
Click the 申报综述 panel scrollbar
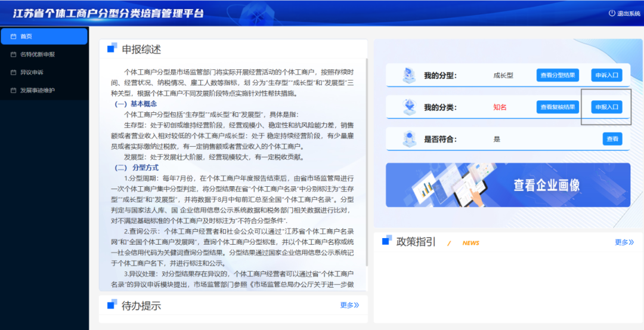[x=366, y=162]
